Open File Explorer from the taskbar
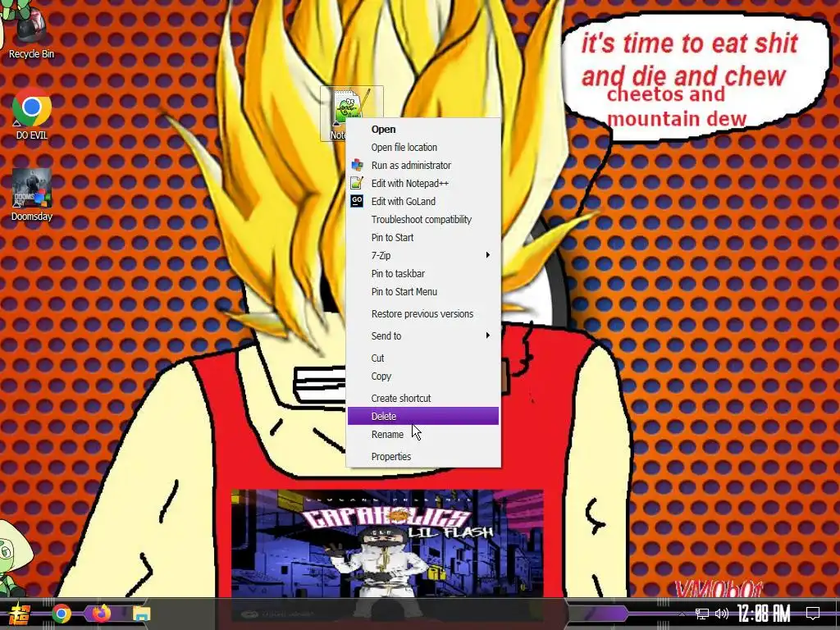The height and width of the screenshot is (630, 840). 141,614
